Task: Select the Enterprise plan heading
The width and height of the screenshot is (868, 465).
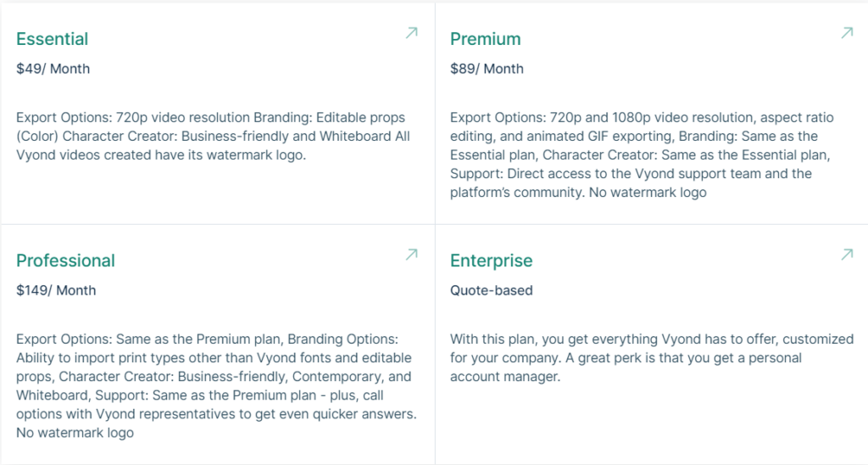Action: click(492, 261)
